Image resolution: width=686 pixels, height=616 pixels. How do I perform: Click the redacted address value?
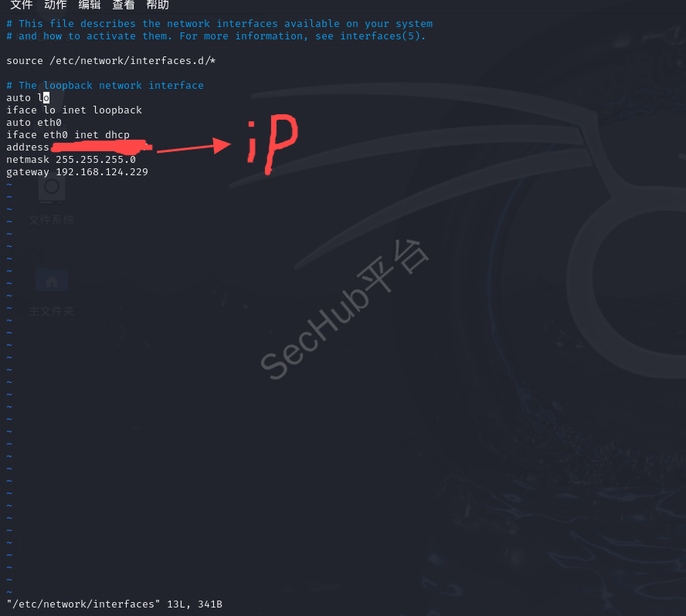(101, 147)
